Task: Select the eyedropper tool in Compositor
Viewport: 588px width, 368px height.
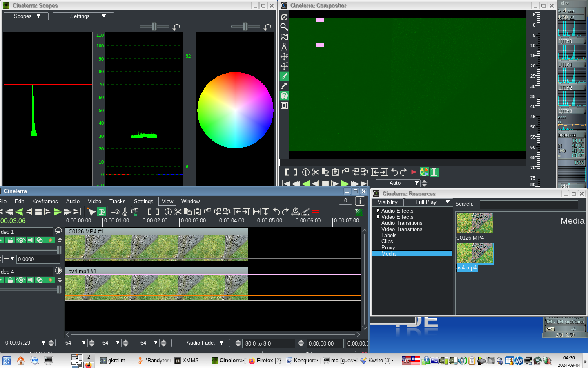Action: 284,86
